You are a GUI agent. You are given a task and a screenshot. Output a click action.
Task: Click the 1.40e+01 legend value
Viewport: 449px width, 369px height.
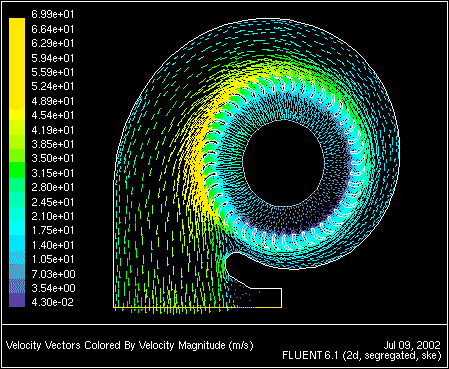point(53,245)
